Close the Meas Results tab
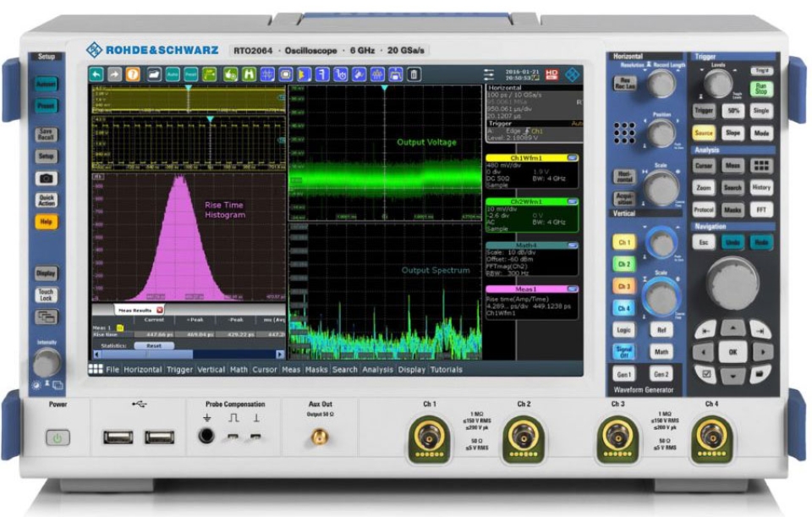The width and height of the screenshot is (812, 517). pos(159,311)
